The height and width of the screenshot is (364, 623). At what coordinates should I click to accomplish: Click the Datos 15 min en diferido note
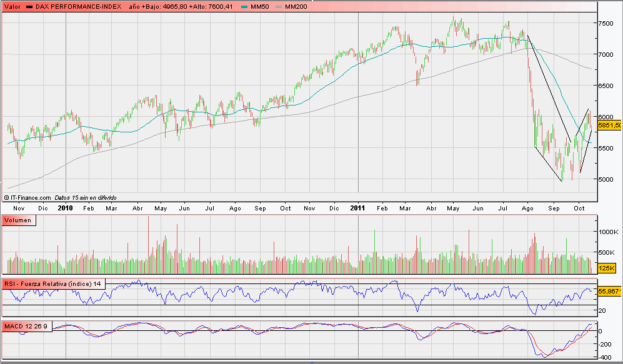[86, 198]
